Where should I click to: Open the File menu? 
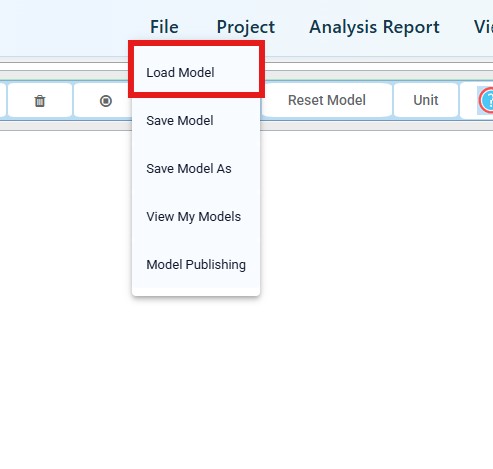click(164, 27)
